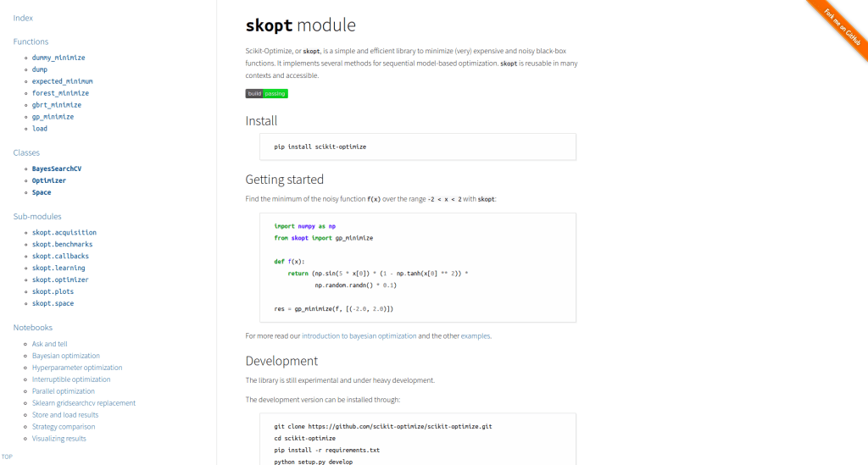Open dummy_minimize in the sidebar
Image resolution: width=868 pixels, height=465 pixels.
(58, 58)
